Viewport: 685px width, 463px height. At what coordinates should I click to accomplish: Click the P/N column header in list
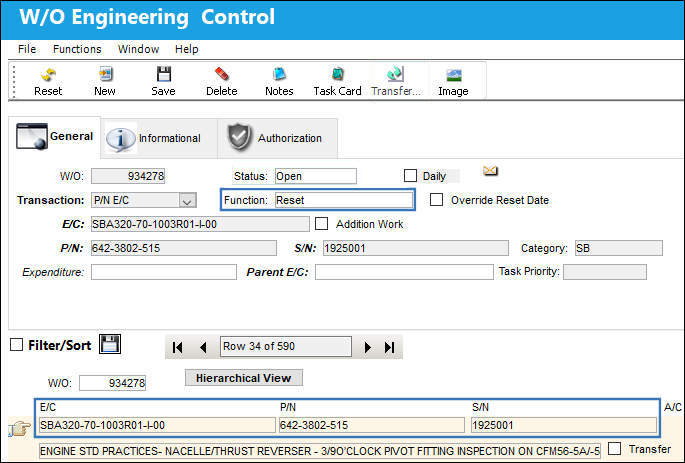pos(287,407)
